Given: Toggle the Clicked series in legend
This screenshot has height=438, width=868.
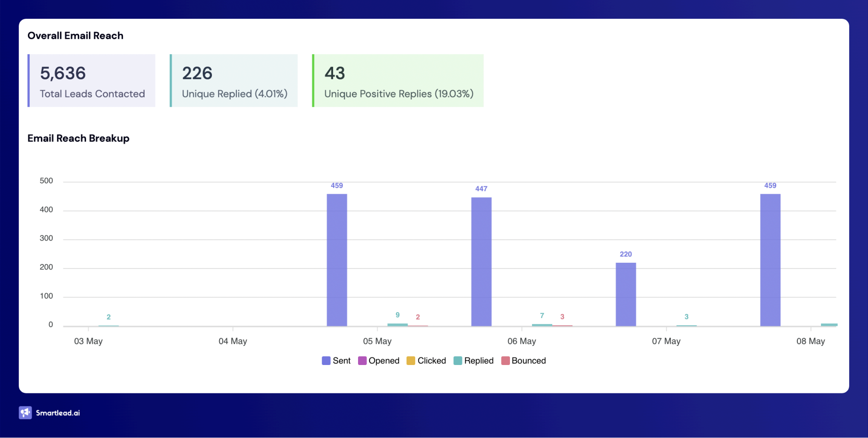Looking at the screenshot, I should (426, 361).
